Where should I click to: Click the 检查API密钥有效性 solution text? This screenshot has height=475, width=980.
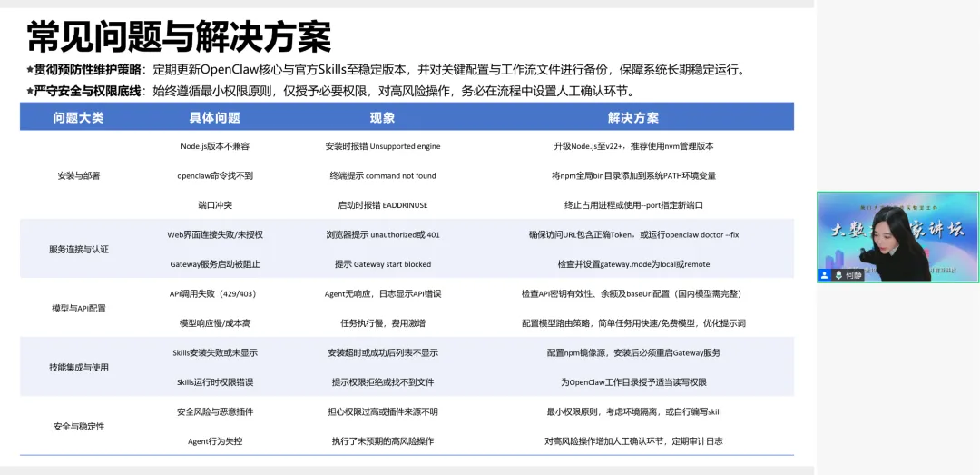[x=633, y=293]
